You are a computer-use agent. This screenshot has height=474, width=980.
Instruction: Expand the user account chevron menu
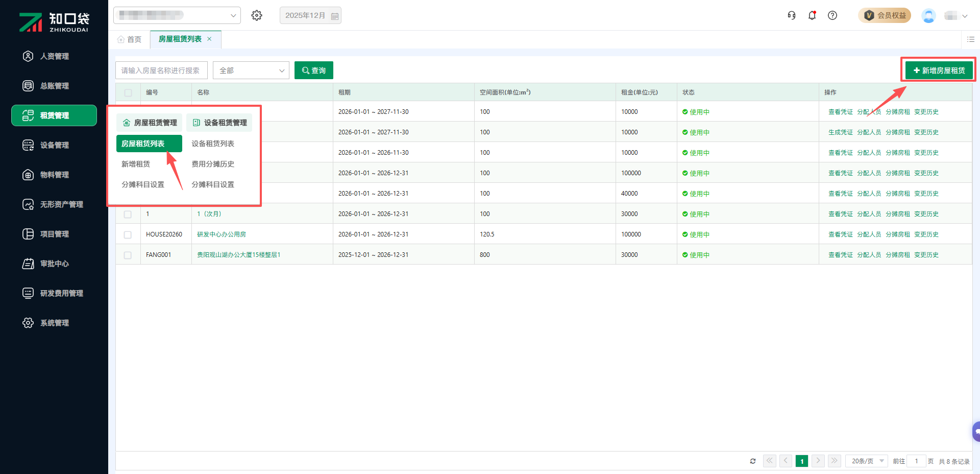pos(965,16)
